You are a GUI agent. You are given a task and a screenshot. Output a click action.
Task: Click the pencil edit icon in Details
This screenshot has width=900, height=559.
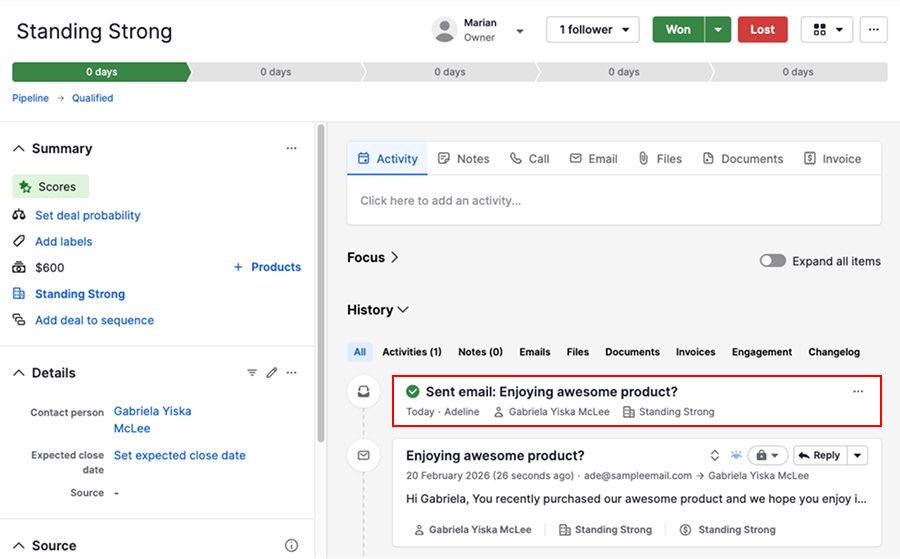[x=271, y=373]
